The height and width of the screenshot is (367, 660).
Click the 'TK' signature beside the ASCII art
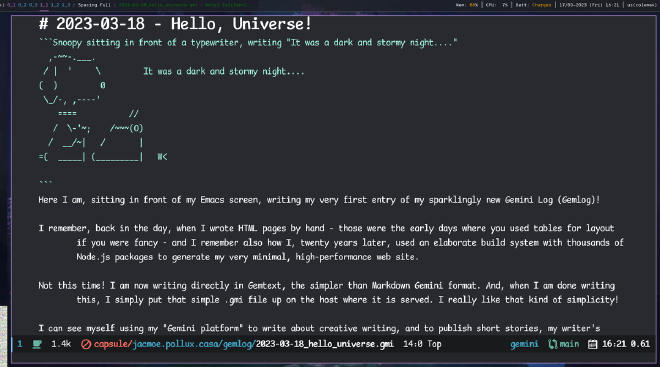click(x=162, y=157)
